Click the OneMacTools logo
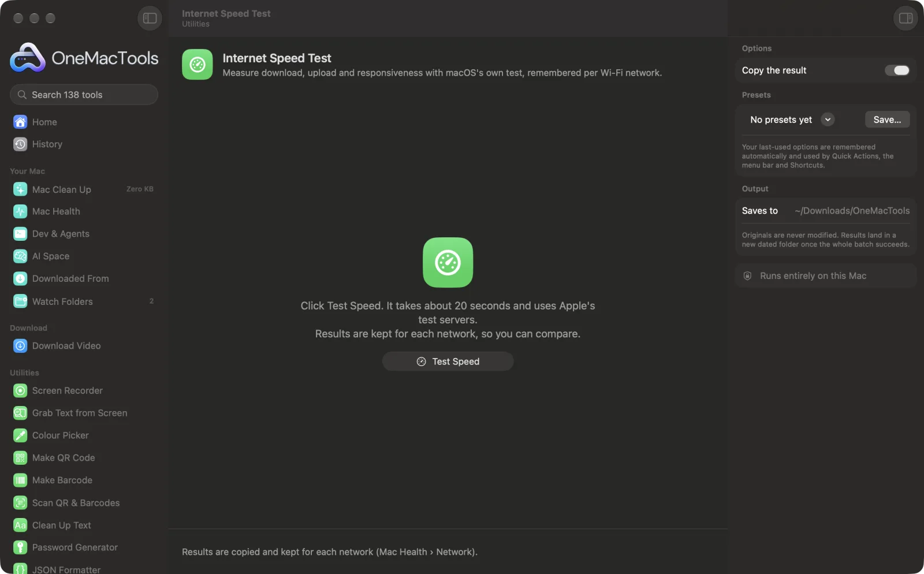This screenshot has width=924, height=574. [84, 58]
